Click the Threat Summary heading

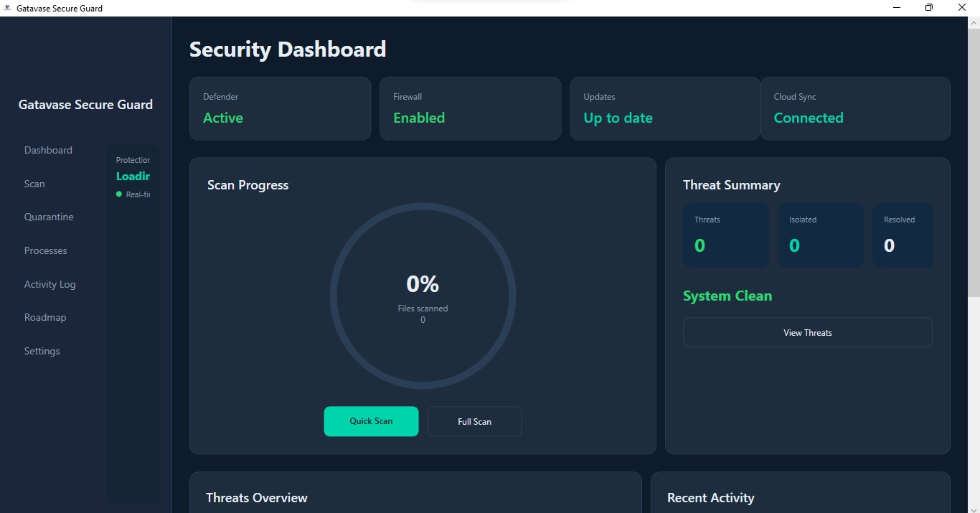(731, 185)
